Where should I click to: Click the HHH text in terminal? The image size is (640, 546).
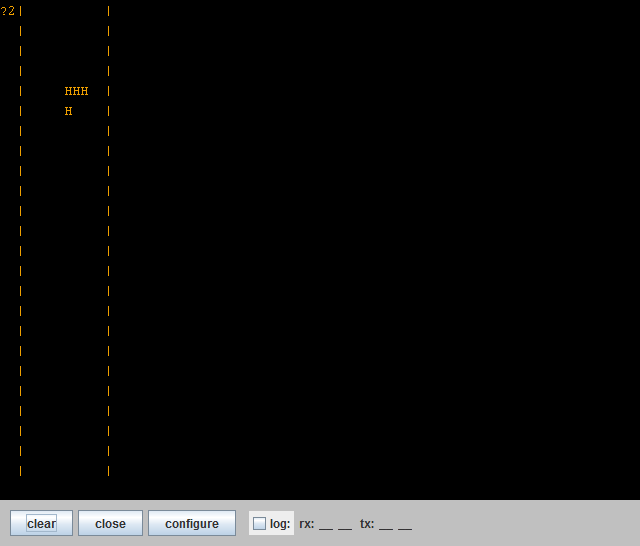[76, 91]
